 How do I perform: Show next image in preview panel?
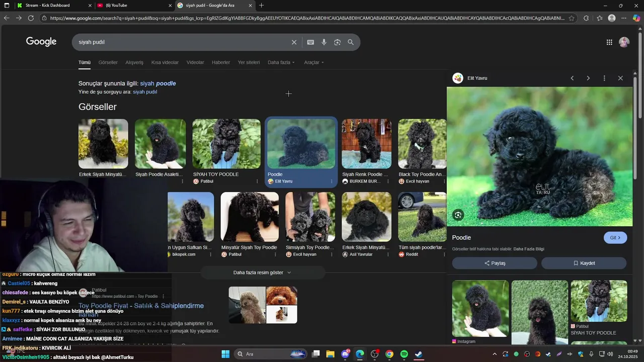coord(588,78)
